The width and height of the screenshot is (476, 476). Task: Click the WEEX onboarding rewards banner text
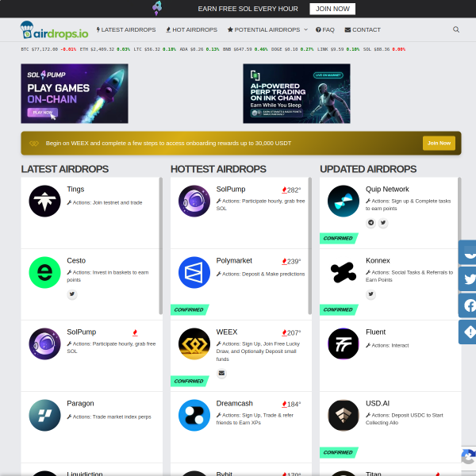click(168, 143)
